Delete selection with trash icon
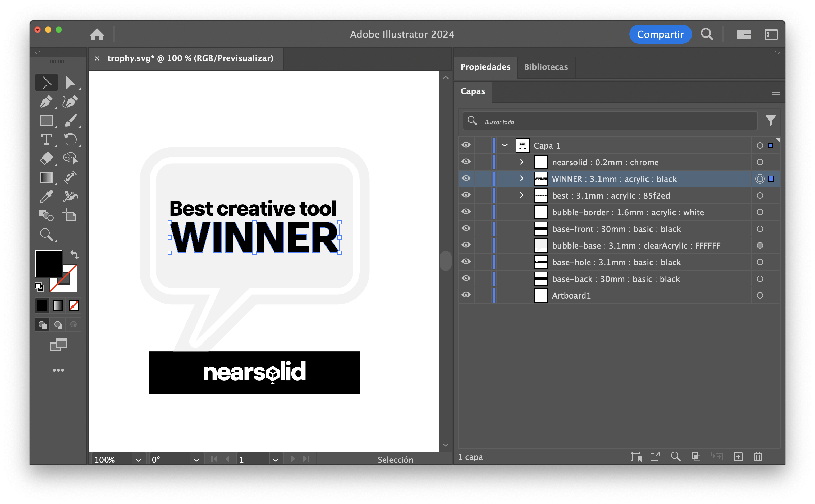 (758, 456)
